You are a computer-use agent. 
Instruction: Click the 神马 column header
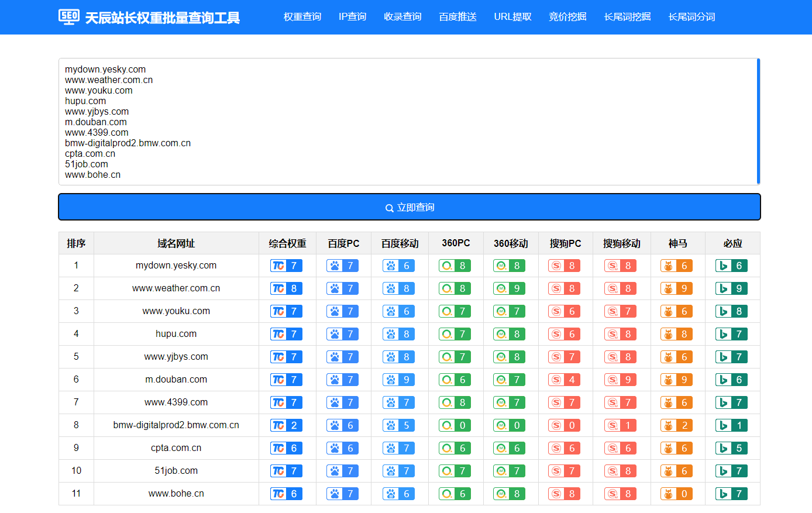[x=677, y=243]
